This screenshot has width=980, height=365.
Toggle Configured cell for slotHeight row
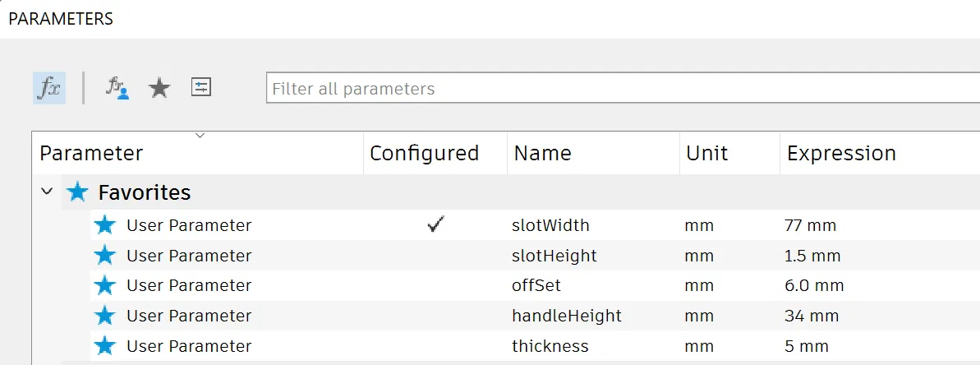435,256
